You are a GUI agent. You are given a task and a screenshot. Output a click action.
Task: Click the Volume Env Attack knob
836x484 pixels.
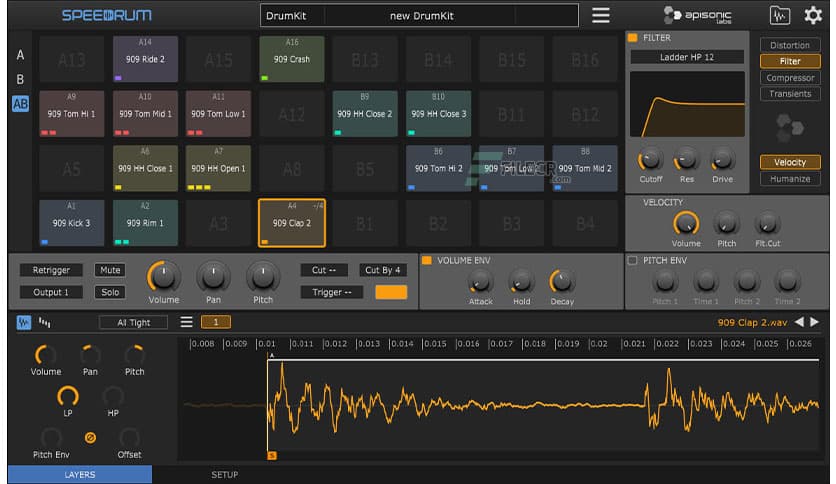[480, 282]
